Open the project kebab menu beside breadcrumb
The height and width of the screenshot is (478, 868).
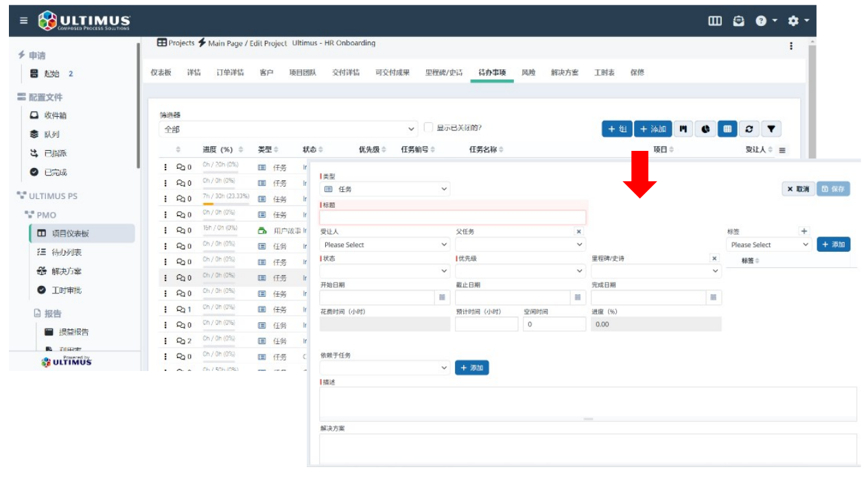coord(791,46)
